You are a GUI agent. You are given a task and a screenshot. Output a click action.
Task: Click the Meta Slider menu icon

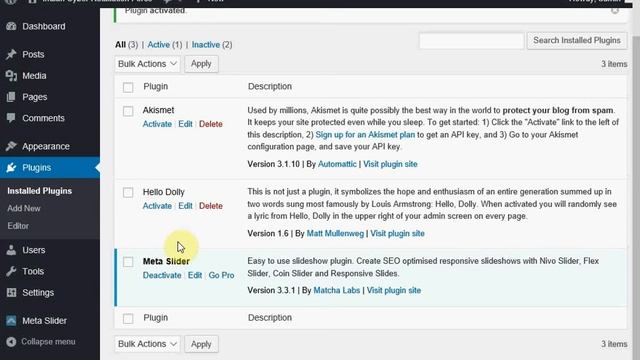tap(11, 321)
